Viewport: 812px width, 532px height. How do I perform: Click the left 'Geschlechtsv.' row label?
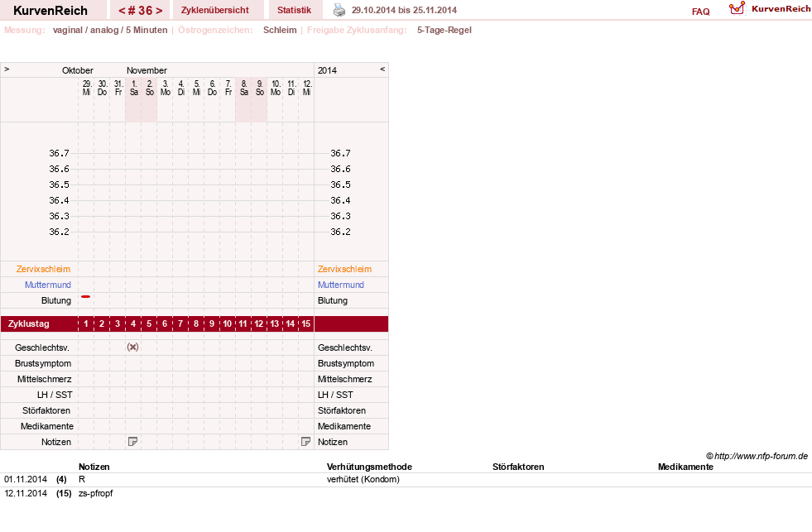(42, 347)
